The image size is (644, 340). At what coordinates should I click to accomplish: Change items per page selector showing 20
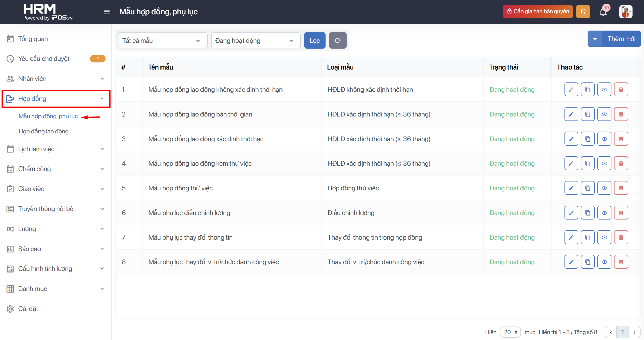pyautogui.click(x=510, y=332)
